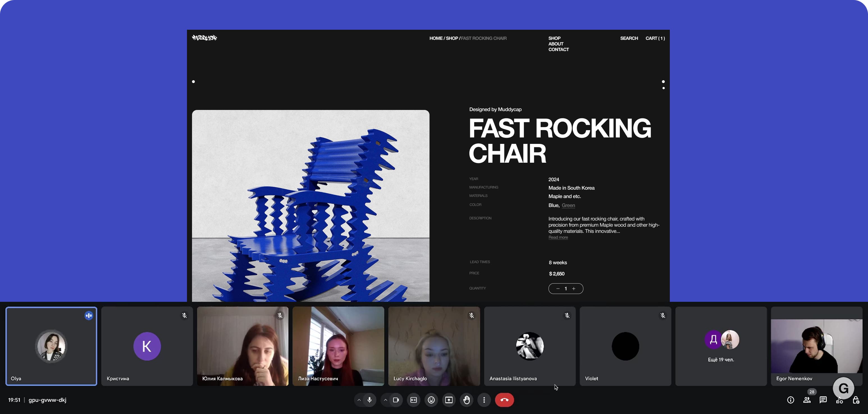The width and height of the screenshot is (868, 414).
Task: Open the chat messages panel icon
Action: click(823, 400)
